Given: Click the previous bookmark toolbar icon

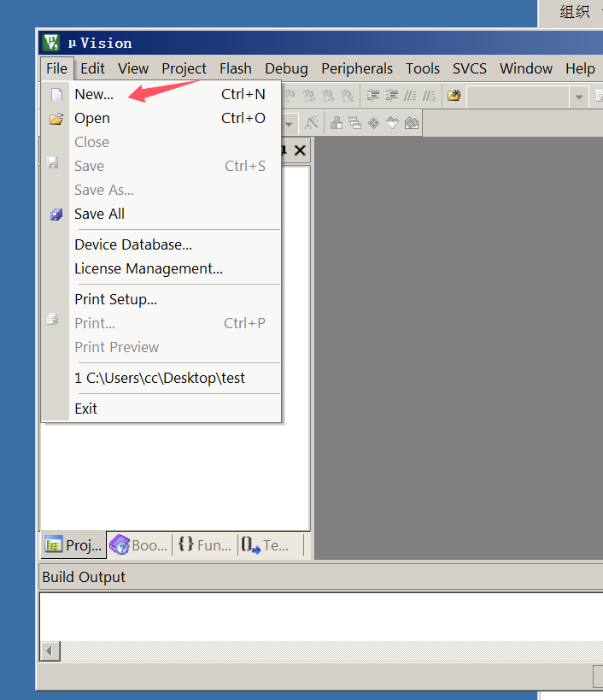Looking at the screenshot, I should pyautogui.click(x=308, y=96).
